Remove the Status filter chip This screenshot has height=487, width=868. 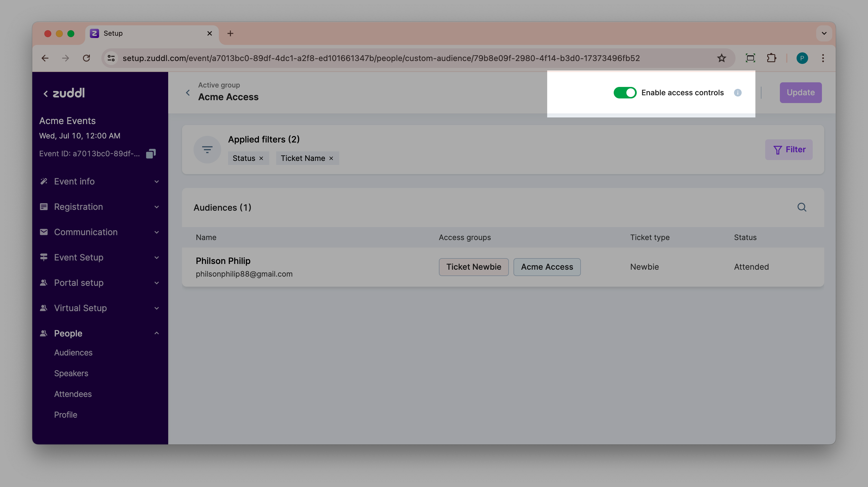261,158
